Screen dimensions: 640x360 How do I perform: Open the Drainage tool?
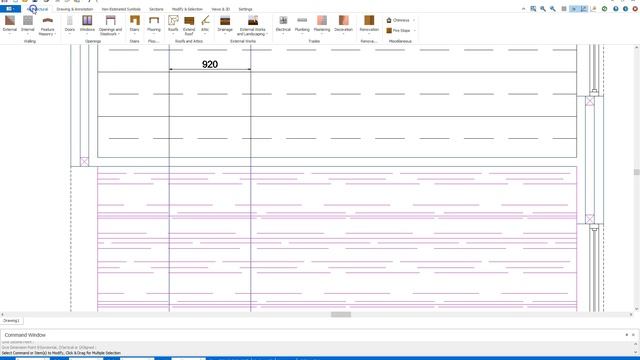[225, 24]
